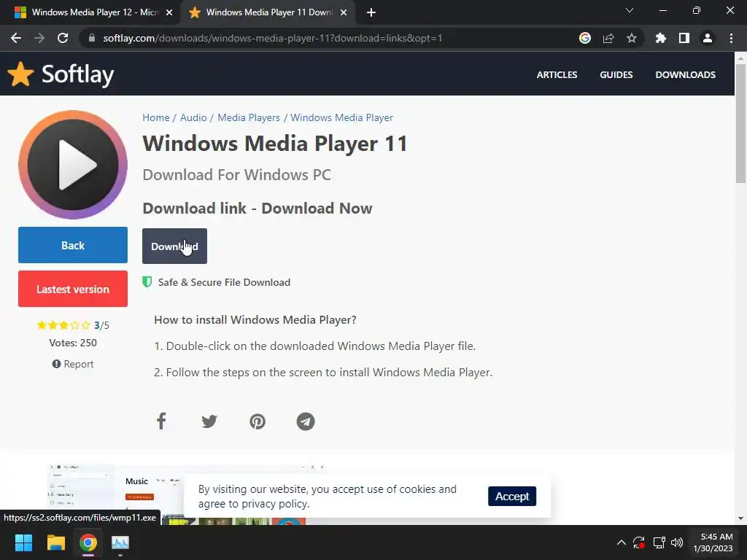Close the Windows Media Player 11 tab
The width and height of the screenshot is (747, 560).
pyautogui.click(x=344, y=12)
